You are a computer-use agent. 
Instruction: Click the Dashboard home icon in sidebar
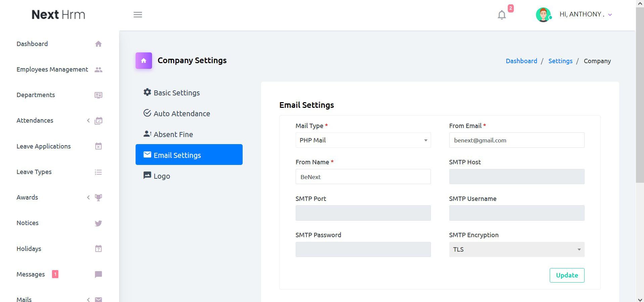click(98, 44)
